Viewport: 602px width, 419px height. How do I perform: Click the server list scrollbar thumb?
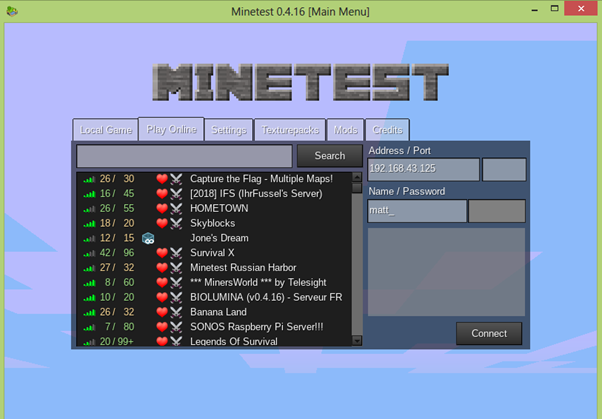357,187
